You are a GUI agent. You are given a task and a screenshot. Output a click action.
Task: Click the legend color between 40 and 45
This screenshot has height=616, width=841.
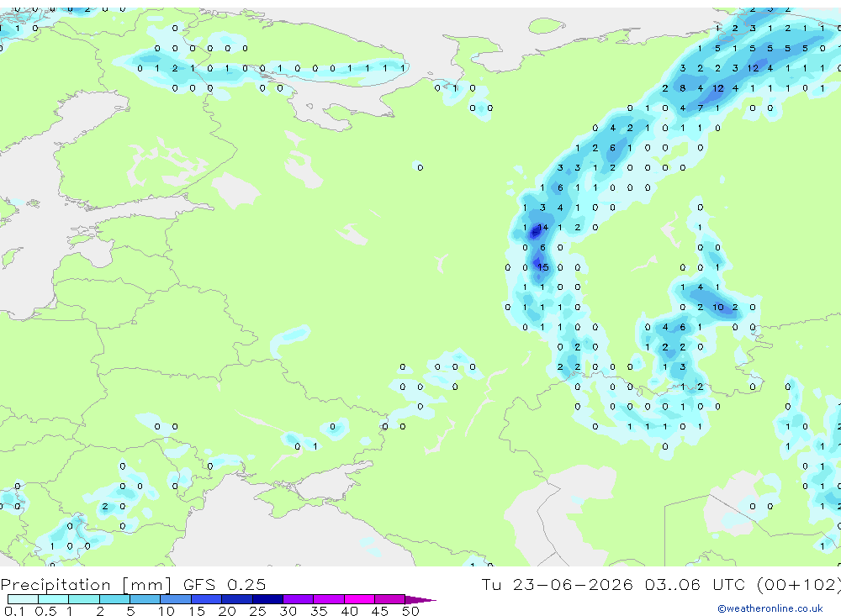[359, 599]
